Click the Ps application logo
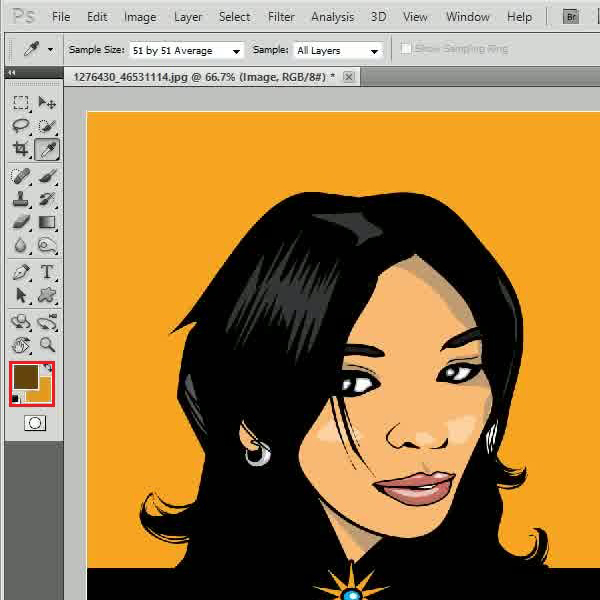600x600 pixels. pyautogui.click(x=23, y=16)
